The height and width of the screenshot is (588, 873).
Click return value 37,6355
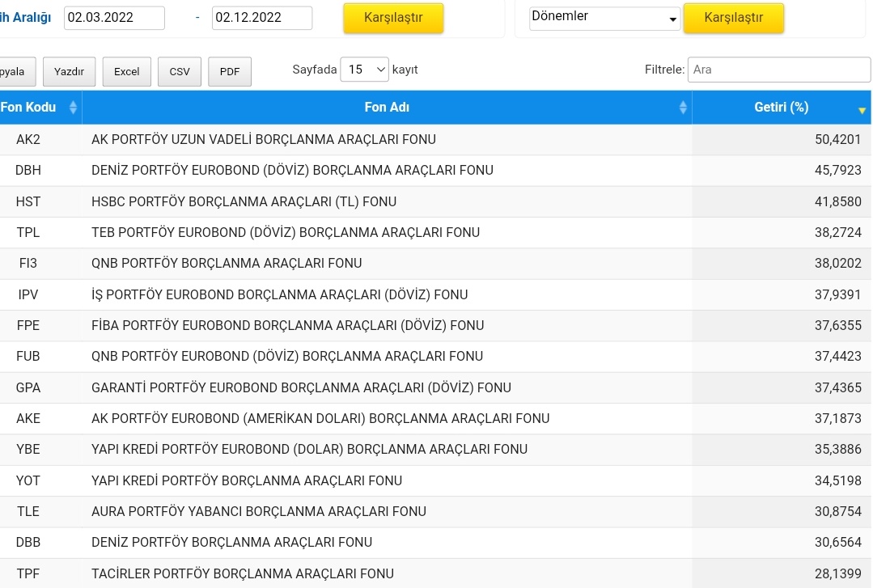[x=838, y=325]
